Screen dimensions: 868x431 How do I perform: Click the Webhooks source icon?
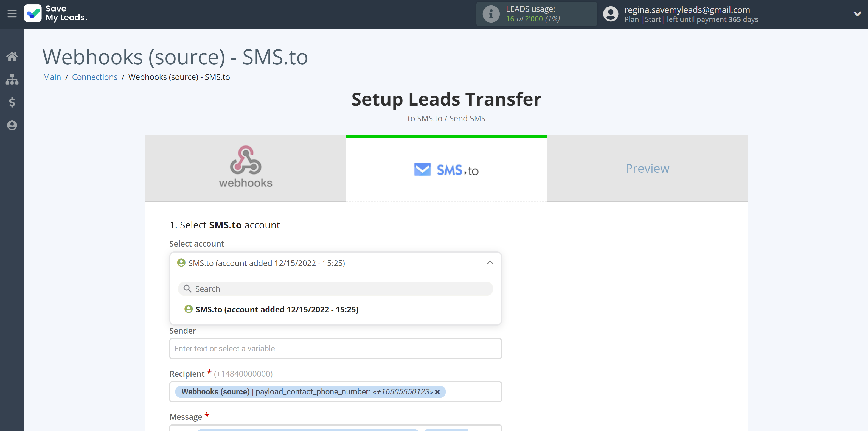click(x=245, y=166)
